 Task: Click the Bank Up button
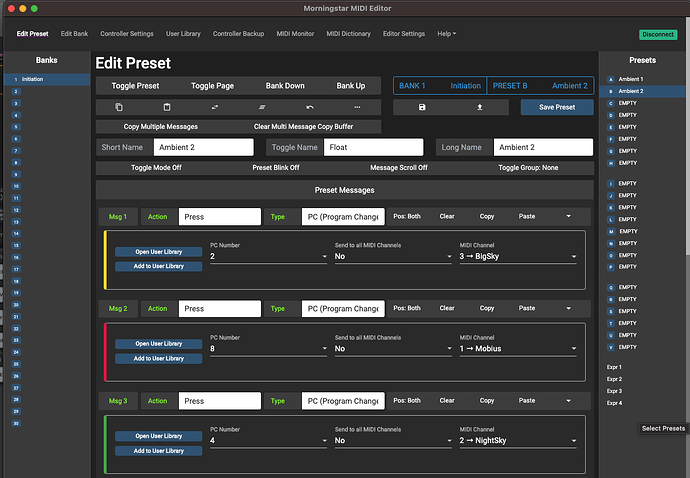[x=351, y=86]
